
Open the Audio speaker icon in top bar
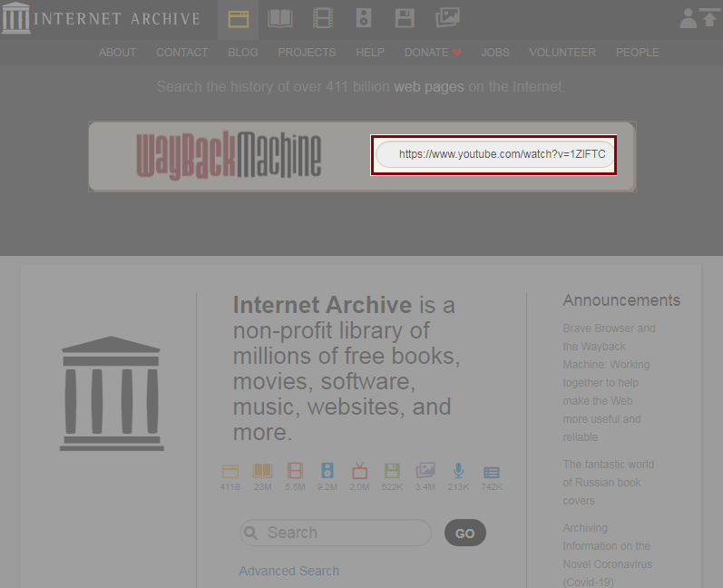point(364,18)
